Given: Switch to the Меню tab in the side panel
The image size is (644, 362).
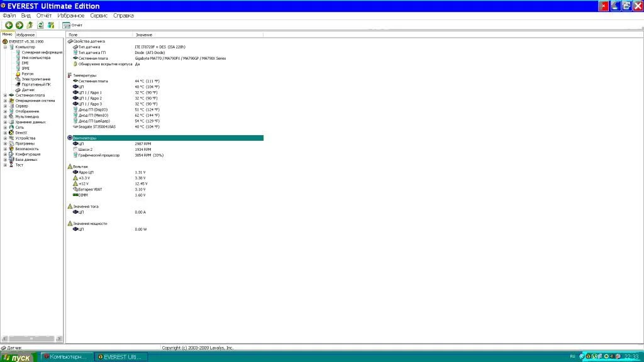Looking at the screenshot, I should (8, 35).
